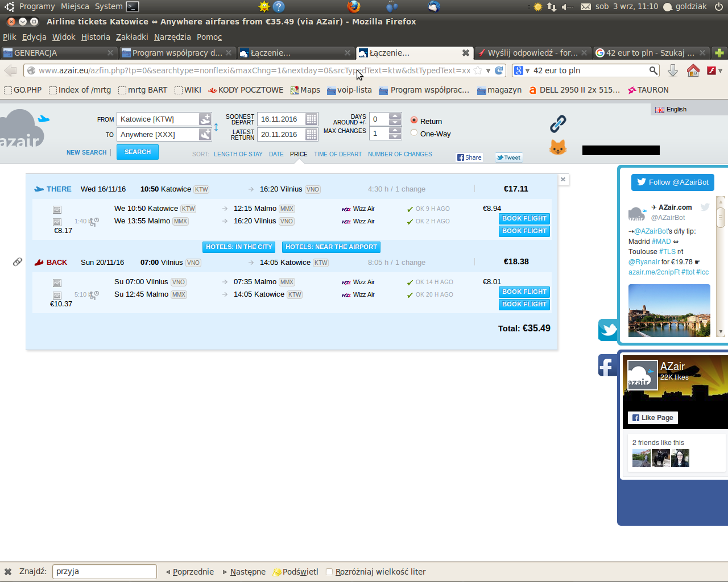The height and width of the screenshot is (582, 728).
Task: Open the Narzędzia menu
Action: coord(172,37)
